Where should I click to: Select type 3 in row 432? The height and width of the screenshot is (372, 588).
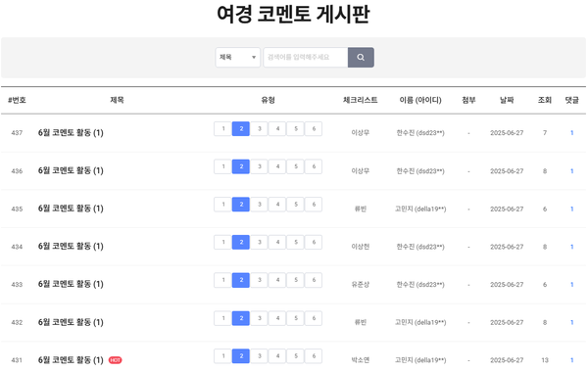[259, 318]
